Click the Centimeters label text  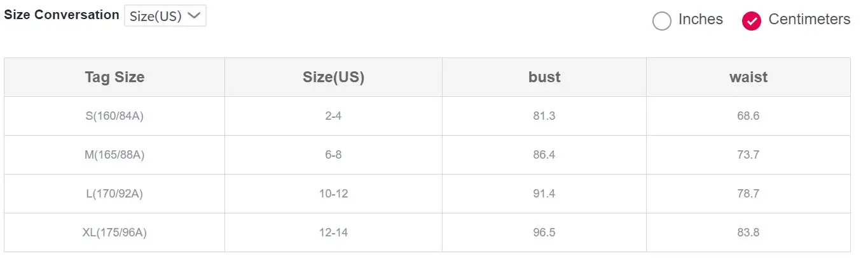tap(809, 20)
